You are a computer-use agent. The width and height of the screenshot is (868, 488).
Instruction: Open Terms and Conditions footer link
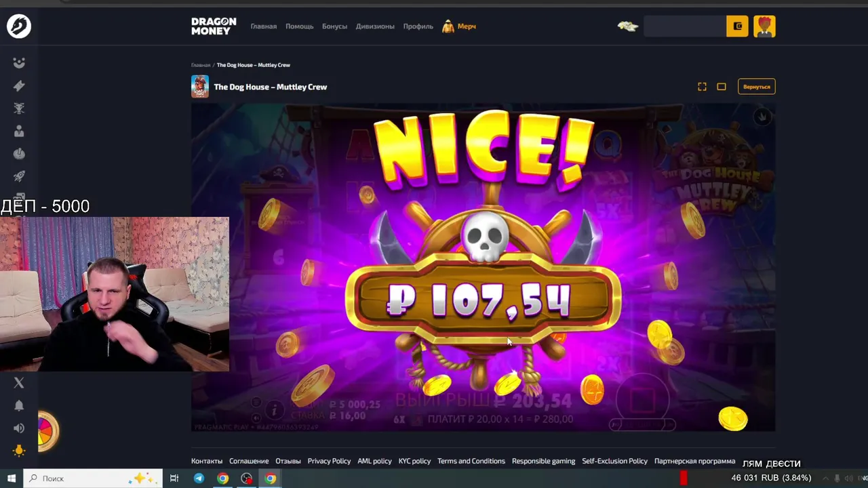coord(471,461)
